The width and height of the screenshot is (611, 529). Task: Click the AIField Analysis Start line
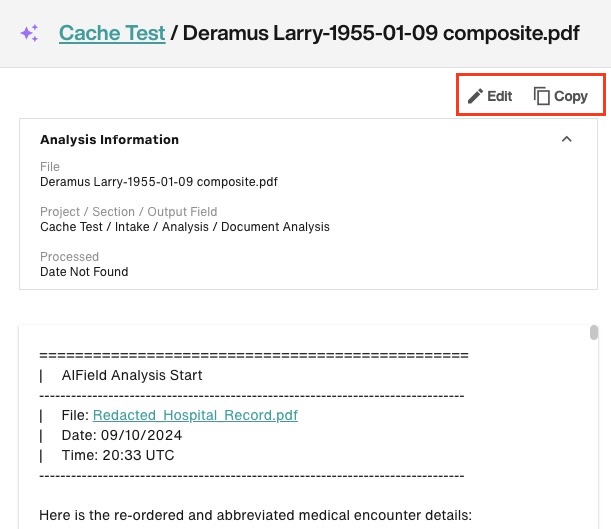tap(132, 375)
